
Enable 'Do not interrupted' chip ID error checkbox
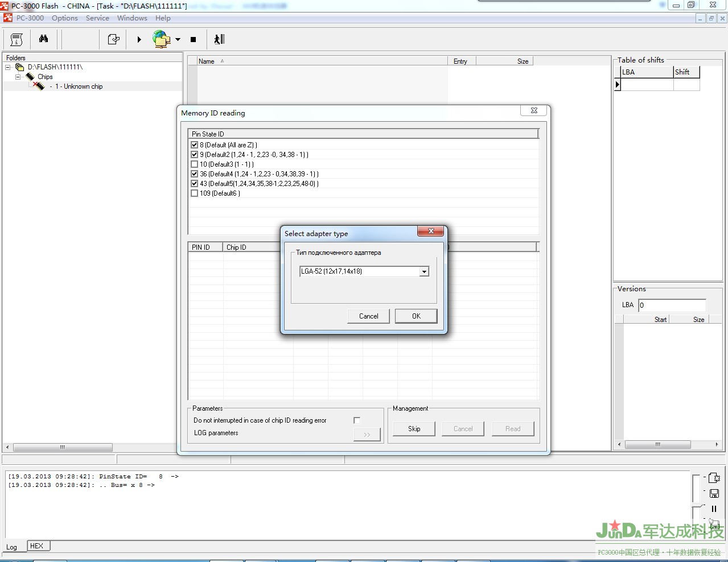[x=357, y=420]
